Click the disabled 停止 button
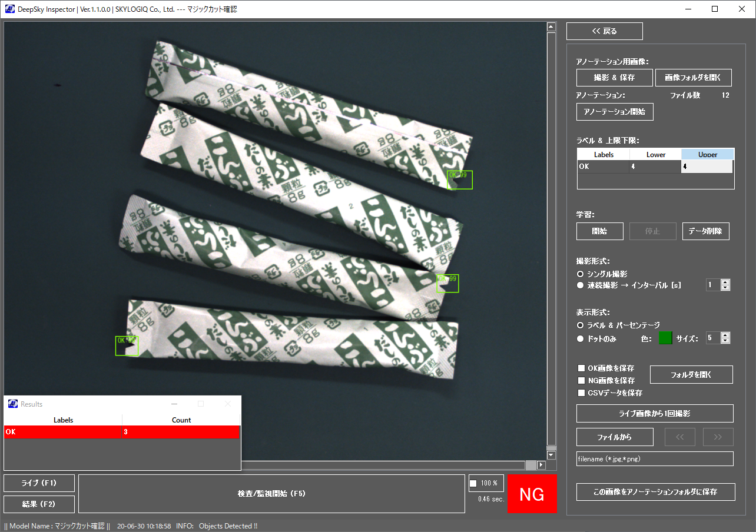This screenshot has height=532, width=756. [652, 231]
